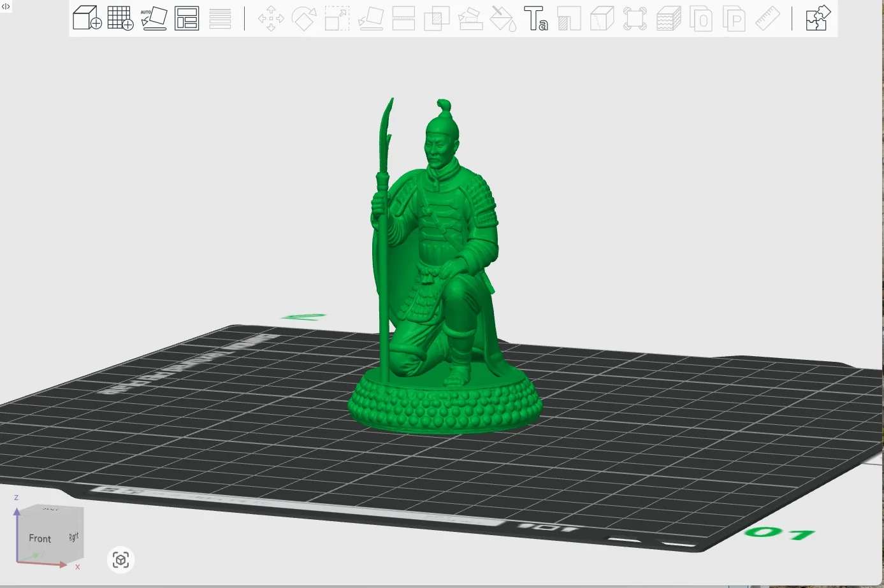Screen dimensions: 884x588
Task: Click the stacked pages icon labeled P
Action: pyautogui.click(x=734, y=18)
